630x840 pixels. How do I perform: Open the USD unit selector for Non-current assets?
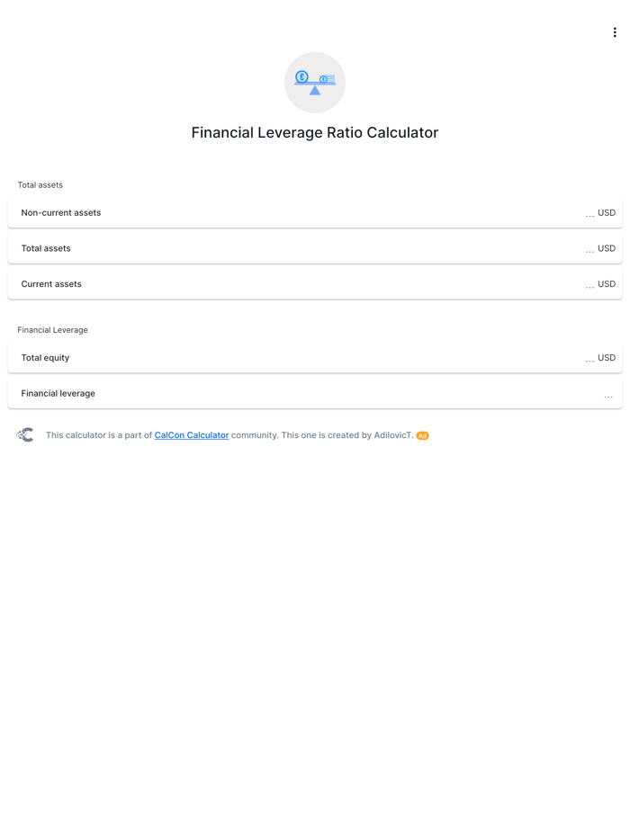(607, 212)
